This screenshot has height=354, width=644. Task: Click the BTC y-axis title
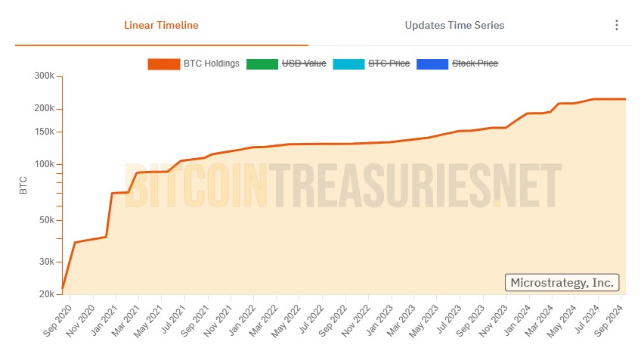[23, 185]
